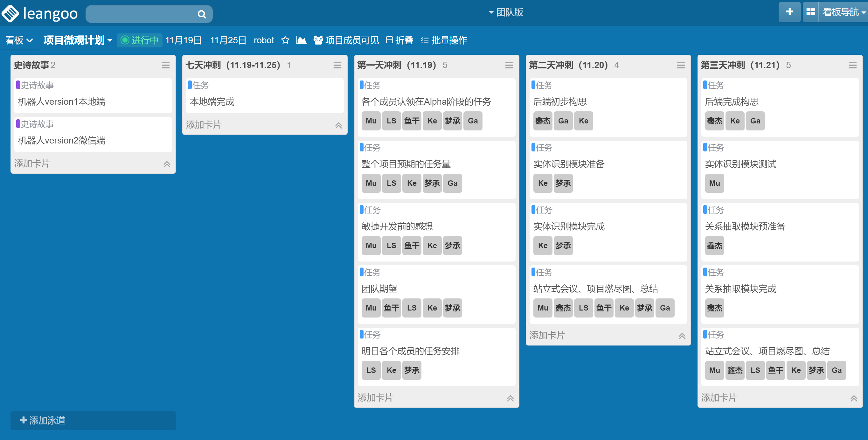Click purple label on 机器人version1本地端 card

coord(18,85)
